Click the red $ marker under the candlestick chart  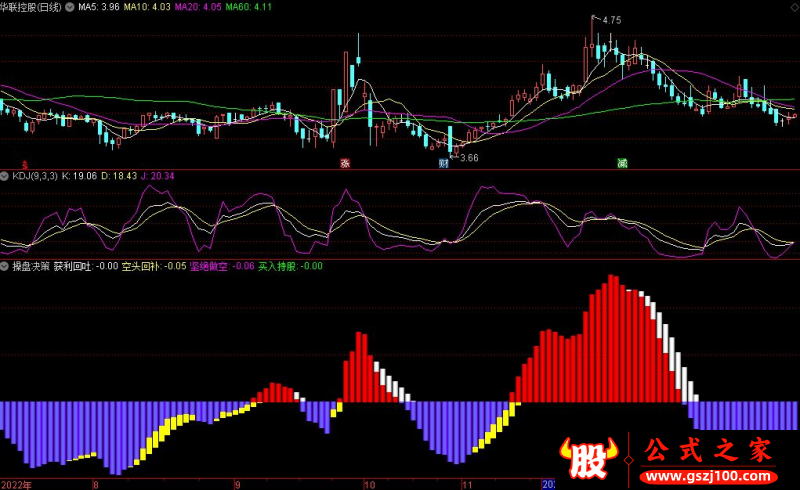tap(24, 164)
